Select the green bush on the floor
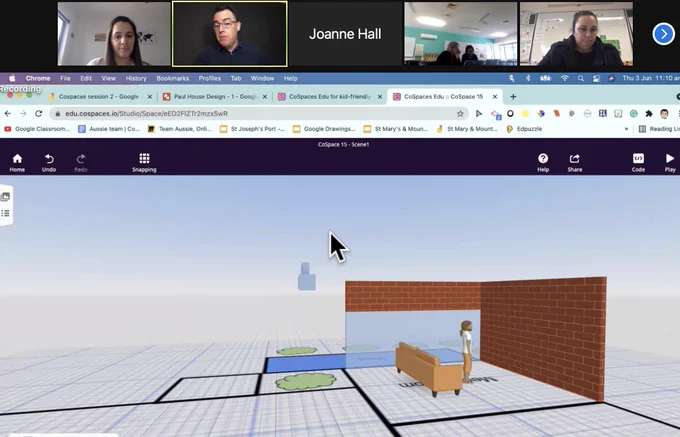The height and width of the screenshot is (437, 680). tap(306, 382)
